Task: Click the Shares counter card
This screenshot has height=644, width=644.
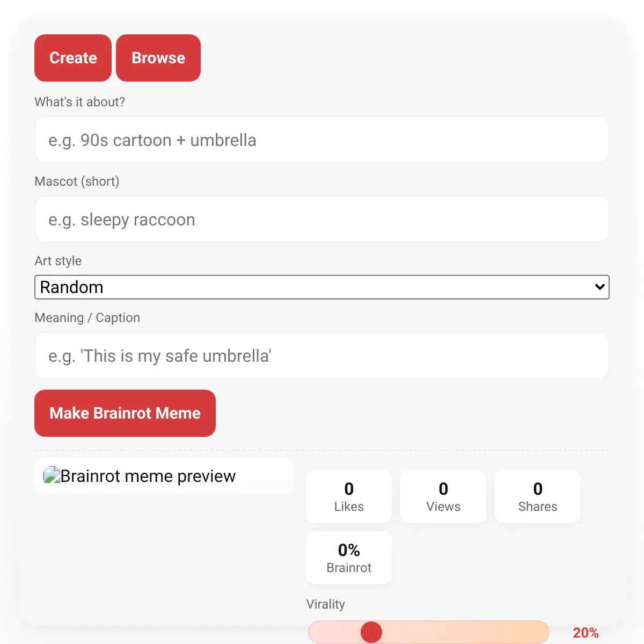Action: (x=538, y=496)
